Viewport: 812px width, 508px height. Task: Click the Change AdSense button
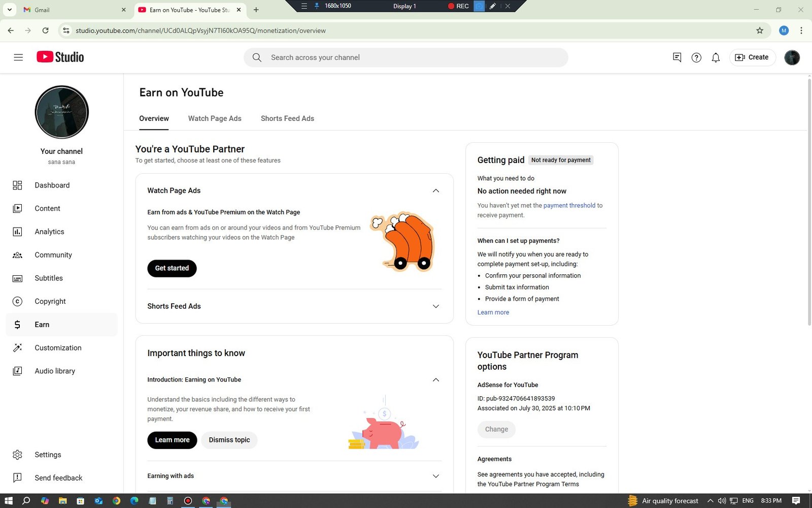496,429
